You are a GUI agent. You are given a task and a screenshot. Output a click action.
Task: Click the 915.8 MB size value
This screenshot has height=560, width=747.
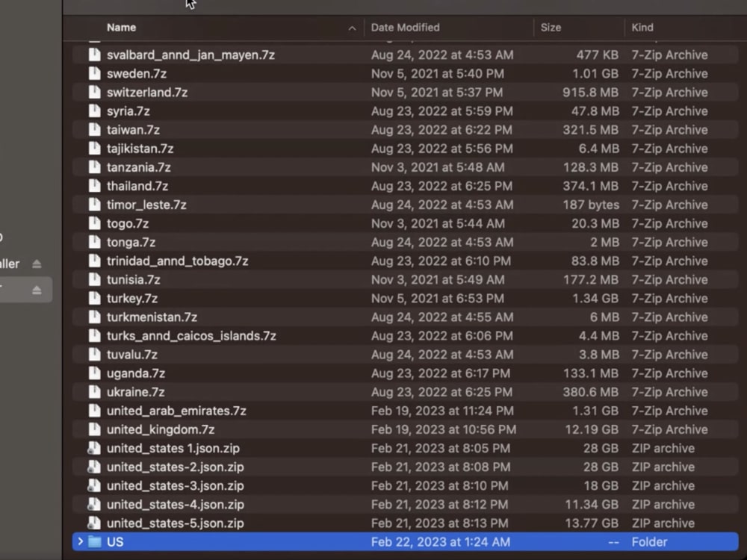click(591, 92)
